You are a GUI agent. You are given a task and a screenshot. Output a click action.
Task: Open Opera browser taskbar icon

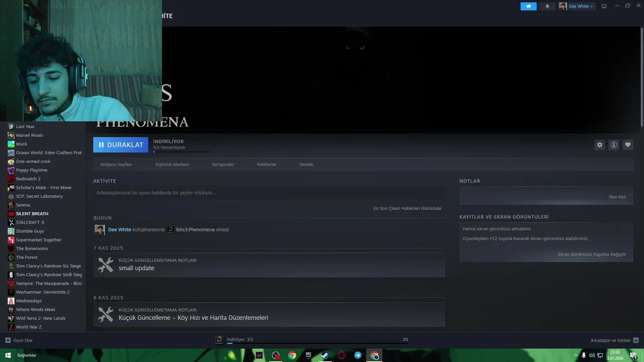[x=342, y=355]
